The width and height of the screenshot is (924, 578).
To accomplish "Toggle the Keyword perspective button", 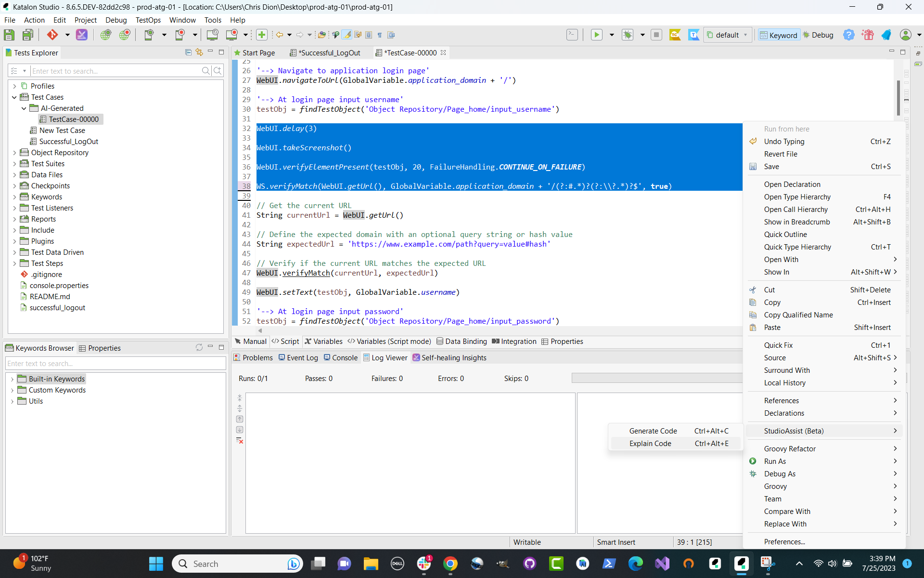I will tap(779, 35).
